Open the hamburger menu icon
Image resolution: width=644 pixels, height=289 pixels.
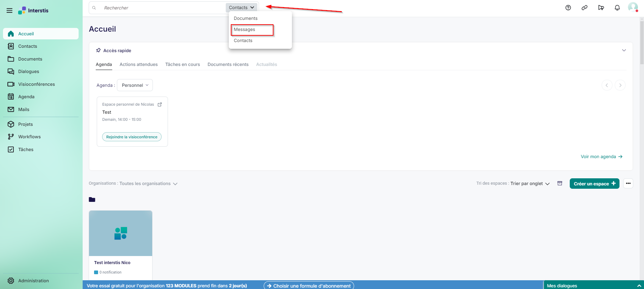[x=9, y=10]
